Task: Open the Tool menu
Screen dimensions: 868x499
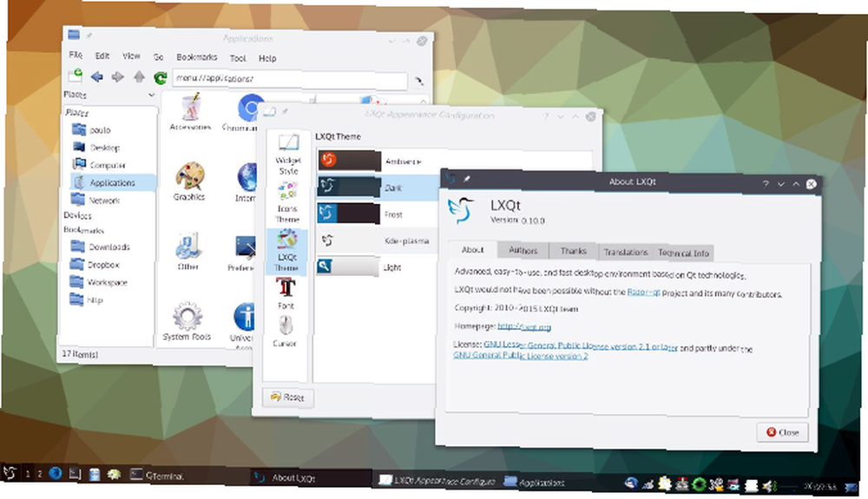Action: click(x=238, y=58)
